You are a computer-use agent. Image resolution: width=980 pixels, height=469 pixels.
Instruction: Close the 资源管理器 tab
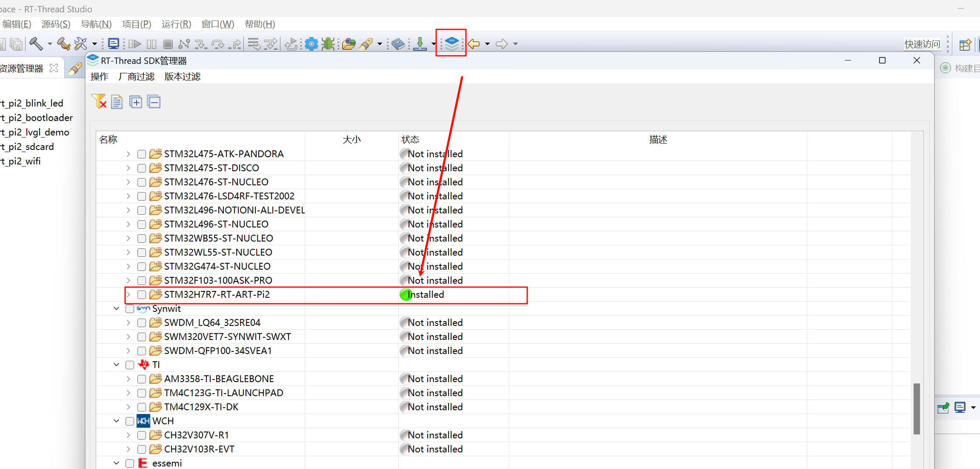point(54,68)
